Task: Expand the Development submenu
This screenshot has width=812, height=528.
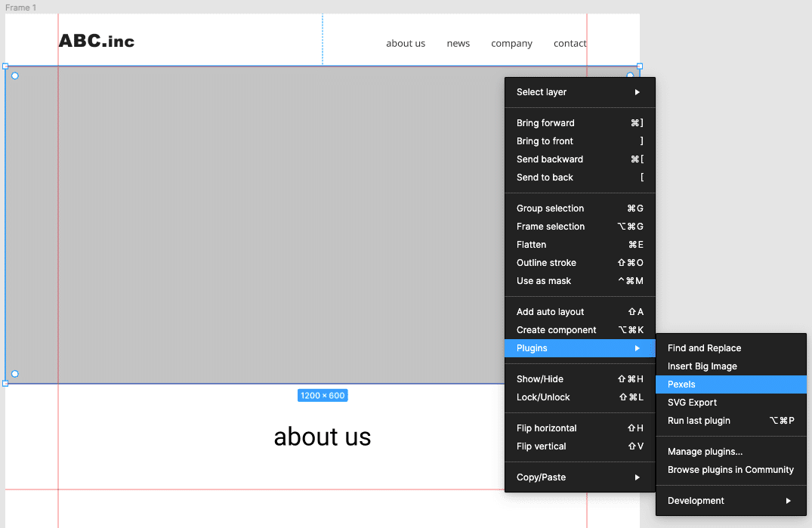Action: [731, 501]
